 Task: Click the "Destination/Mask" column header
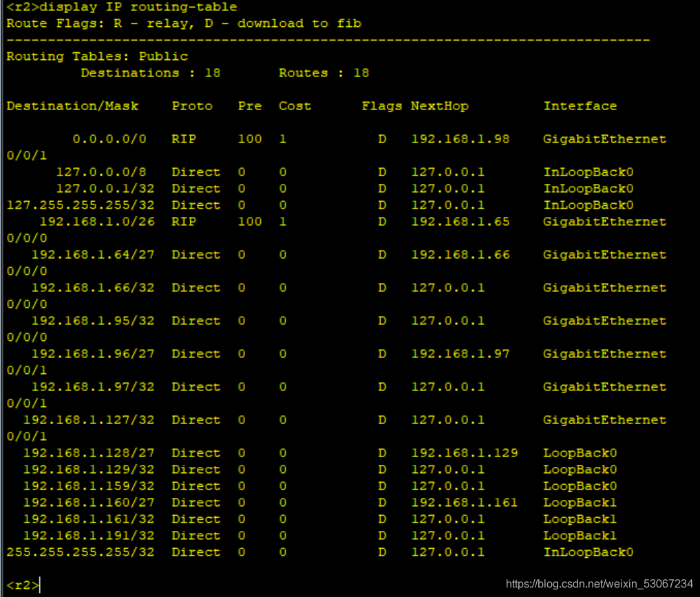pyautogui.click(x=72, y=106)
